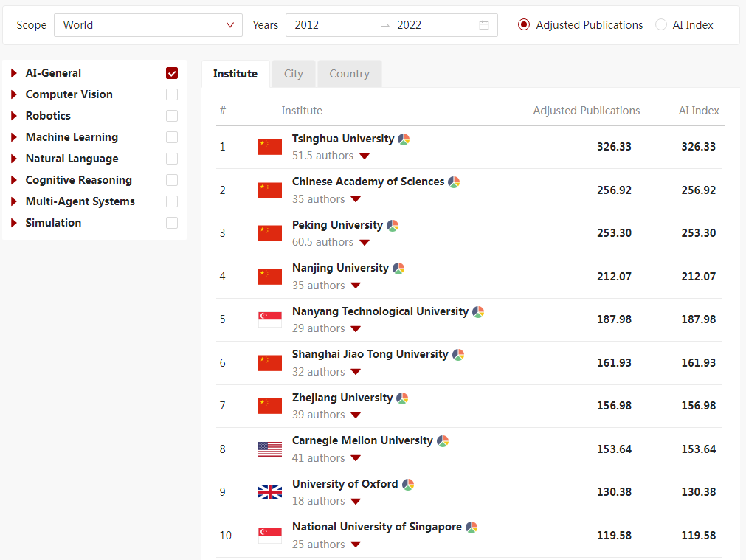Click the National University of Singapore link
Screen dimensions: 746x560
point(377,527)
